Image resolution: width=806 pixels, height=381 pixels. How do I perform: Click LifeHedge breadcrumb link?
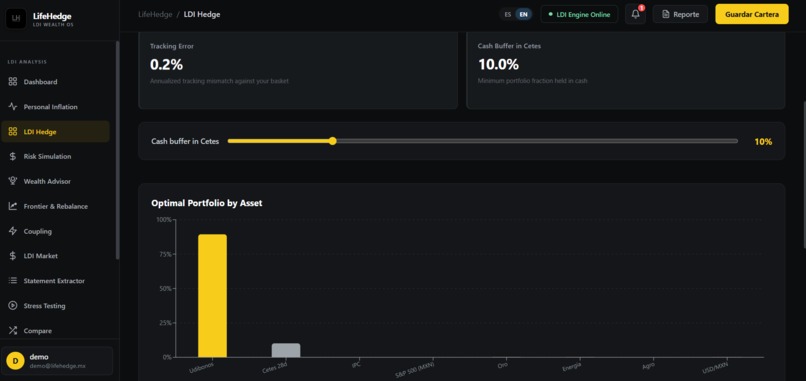(155, 14)
